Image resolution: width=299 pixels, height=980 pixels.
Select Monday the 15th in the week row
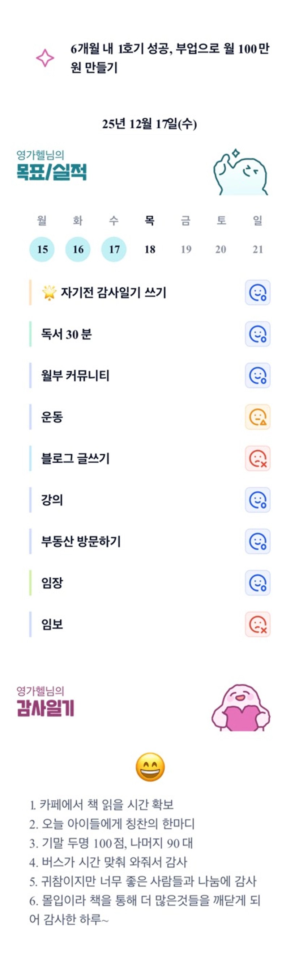[x=42, y=249]
